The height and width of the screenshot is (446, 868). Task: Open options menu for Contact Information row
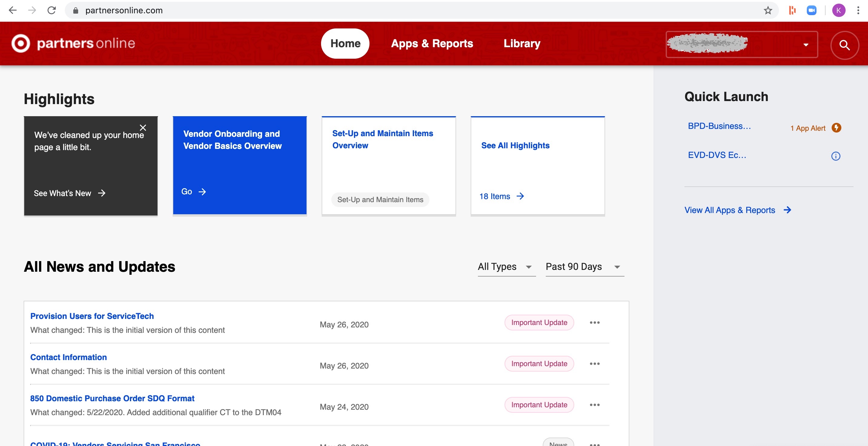click(595, 363)
